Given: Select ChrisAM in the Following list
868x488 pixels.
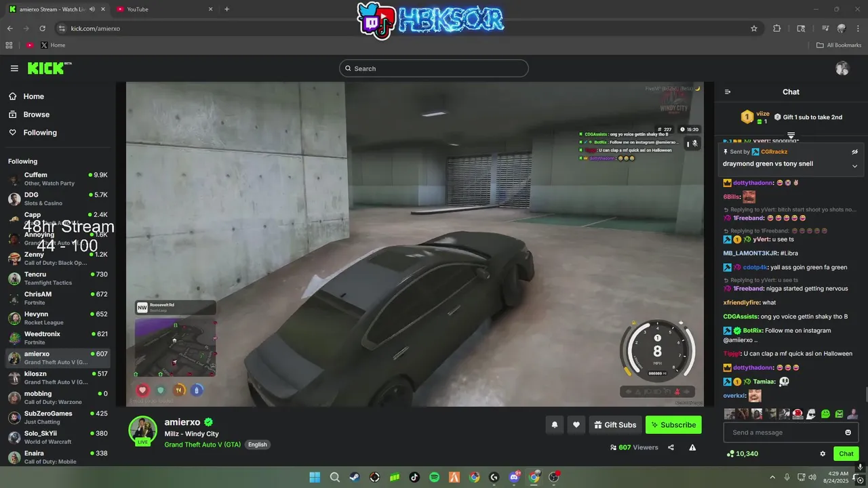Looking at the screenshot, I should click(58, 298).
